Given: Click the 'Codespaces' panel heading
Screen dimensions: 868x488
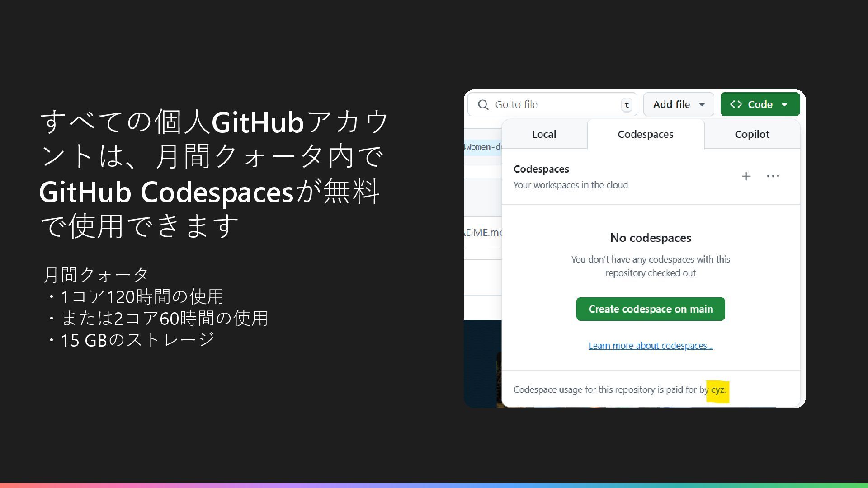Looking at the screenshot, I should [x=541, y=169].
